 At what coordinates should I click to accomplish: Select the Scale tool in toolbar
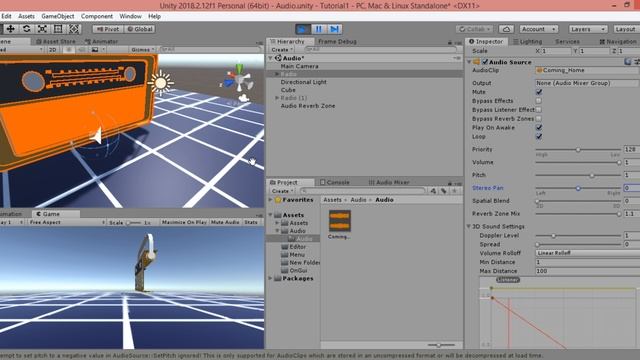(42, 29)
